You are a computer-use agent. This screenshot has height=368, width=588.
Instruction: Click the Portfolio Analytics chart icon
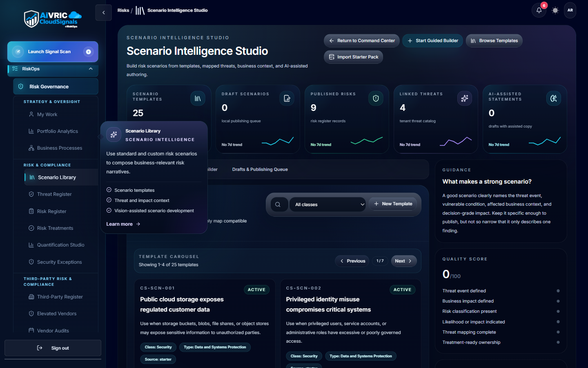coord(31,131)
